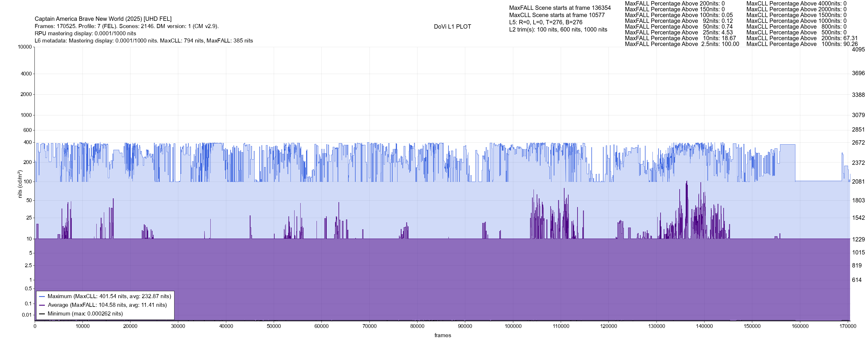Click the 50000 frame tick label
This screenshot has width=868, height=347.
274,326
